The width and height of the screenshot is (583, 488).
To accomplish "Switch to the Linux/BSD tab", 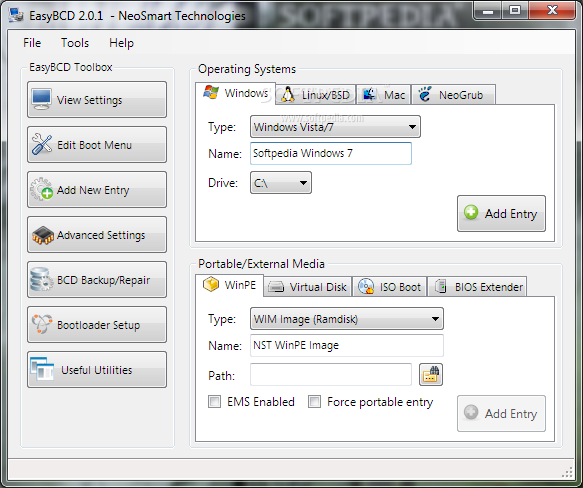I will tap(316, 94).
